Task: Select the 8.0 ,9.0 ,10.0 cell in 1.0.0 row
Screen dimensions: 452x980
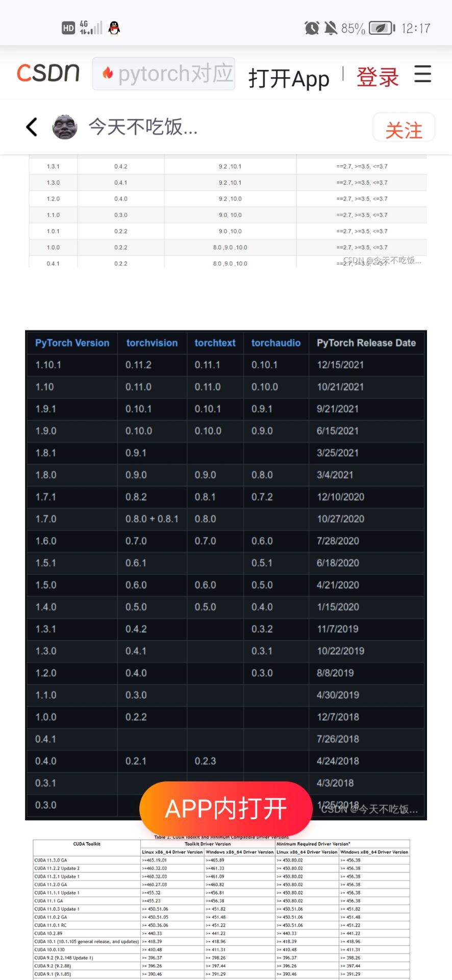Action: tap(230, 248)
